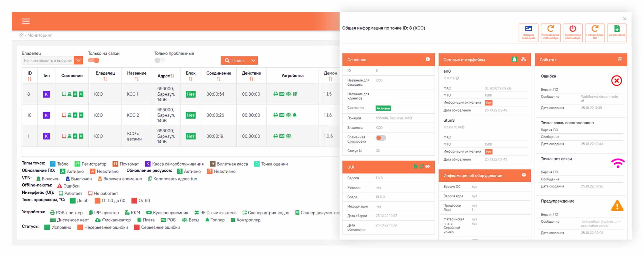
Task: Expand the search button dropdown chevron
Action: click(253, 61)
